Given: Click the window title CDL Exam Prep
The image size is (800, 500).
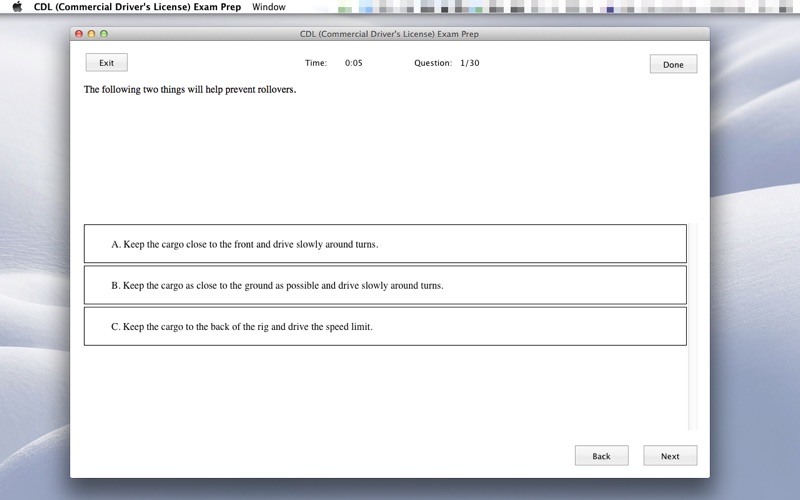Looking at the screenshot, I should 389,34.
